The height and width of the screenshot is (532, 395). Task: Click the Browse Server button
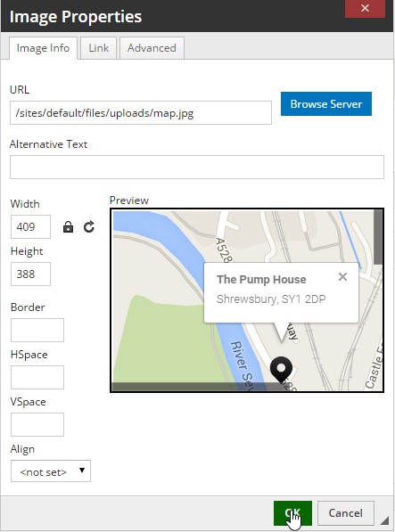tap(326, 104)
